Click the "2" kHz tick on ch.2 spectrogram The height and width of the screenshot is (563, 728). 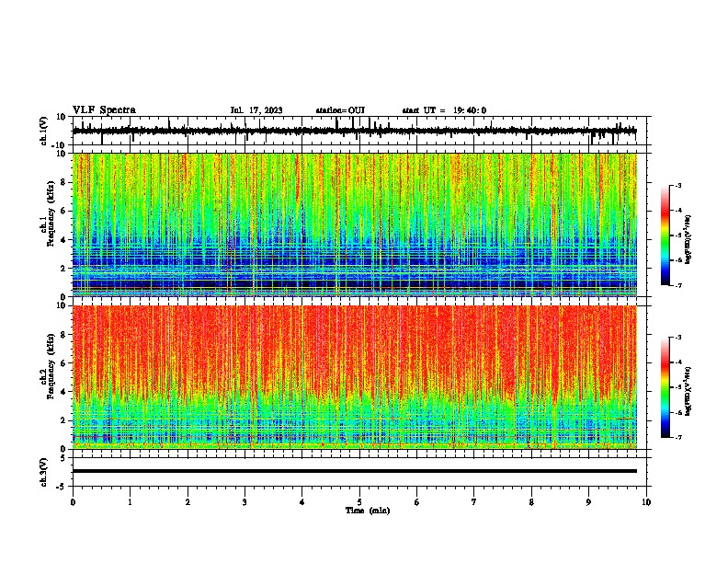coord(64,420)
